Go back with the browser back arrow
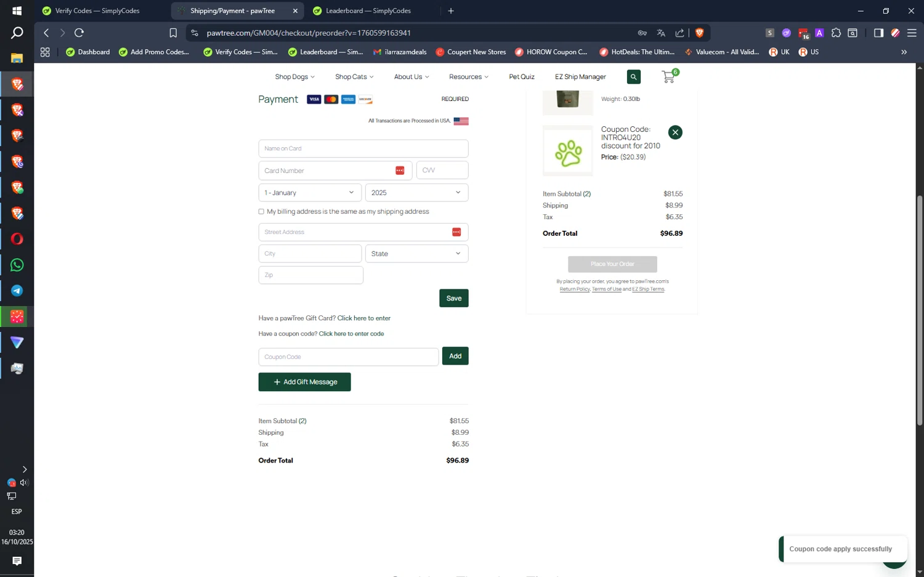924x577 pixels. click(x=46, y=33)
